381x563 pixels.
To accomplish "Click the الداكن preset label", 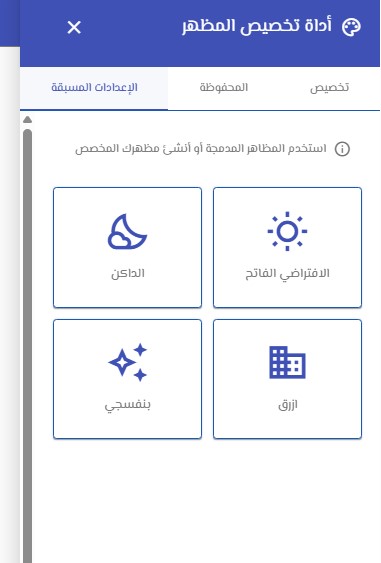I will tap(128, 274).
